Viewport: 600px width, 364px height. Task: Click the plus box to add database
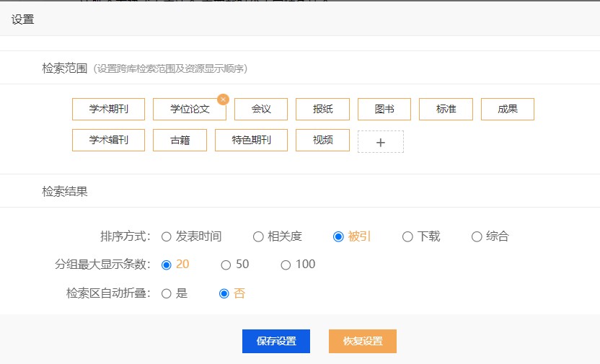(381, 142)
